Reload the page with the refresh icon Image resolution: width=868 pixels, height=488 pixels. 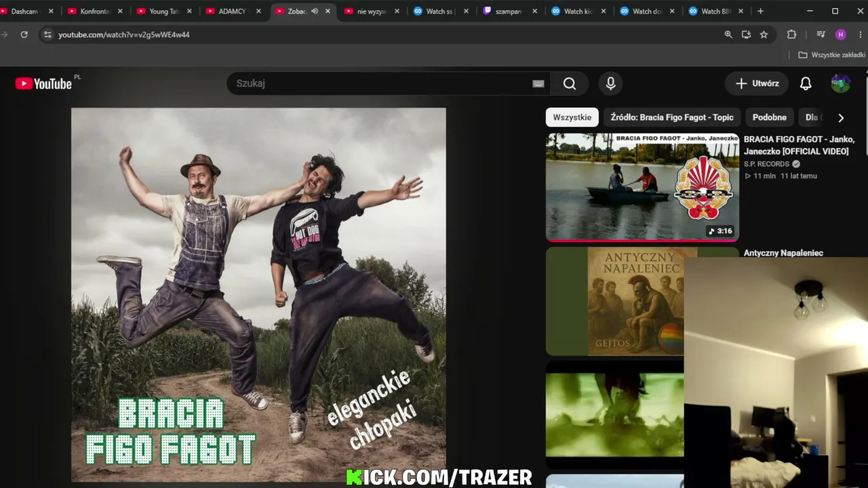coord(24,35)
